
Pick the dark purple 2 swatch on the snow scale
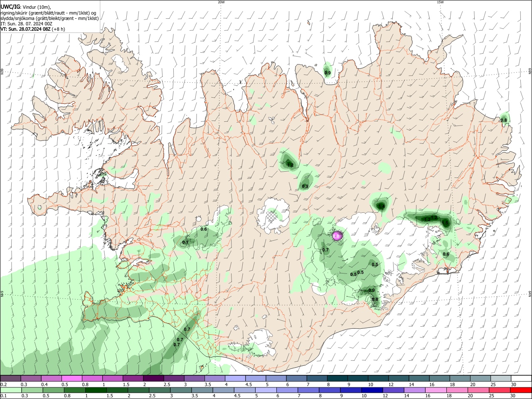tap(153, 379)
